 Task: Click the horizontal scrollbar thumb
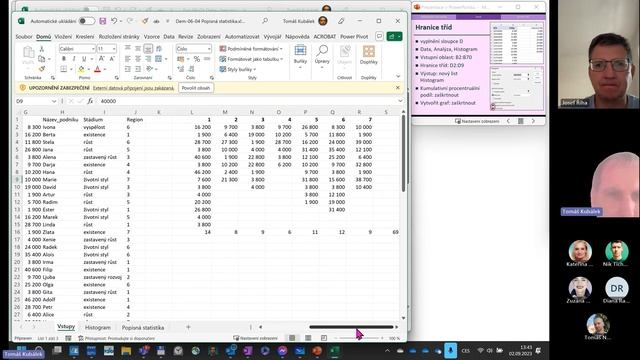click(351, 327)
